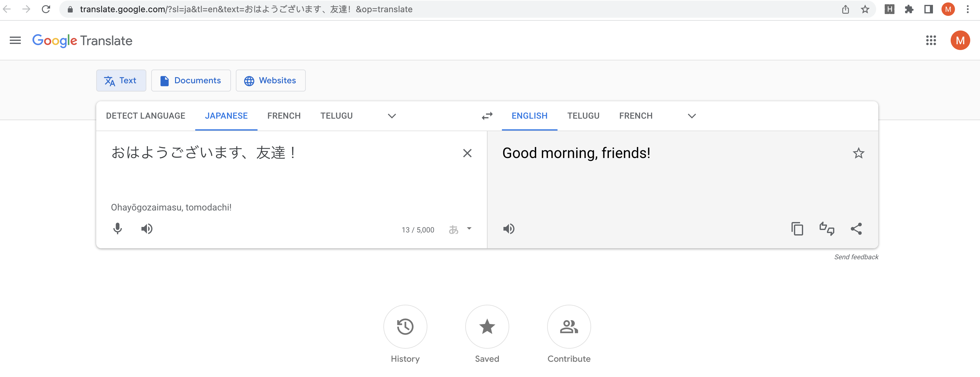The width and height of the screenshot is (980, 377).
Task: Clear the source text
Action: tap(467, 153)
